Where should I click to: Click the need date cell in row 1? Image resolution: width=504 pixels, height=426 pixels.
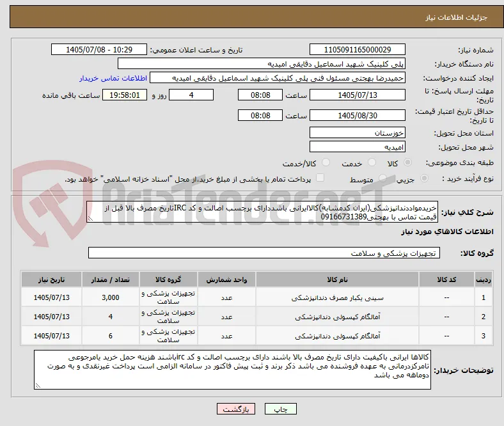pyautogui.click(x=51, y=297)
